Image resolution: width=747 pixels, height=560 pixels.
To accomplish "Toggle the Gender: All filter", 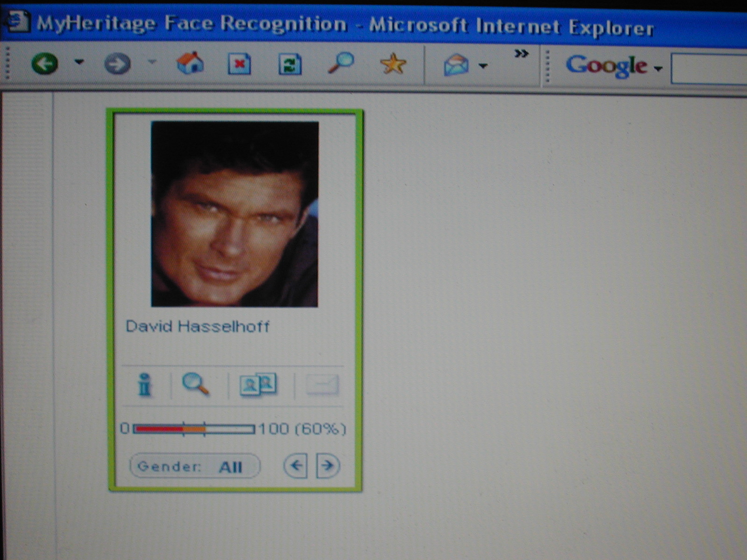I will pyautogui.click(x=195, y=466).
